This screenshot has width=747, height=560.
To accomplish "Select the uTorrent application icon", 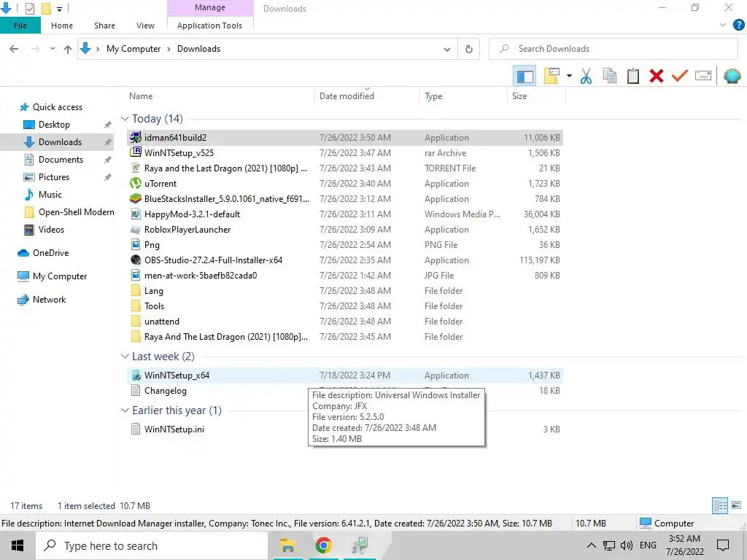I will click(136, 183).
